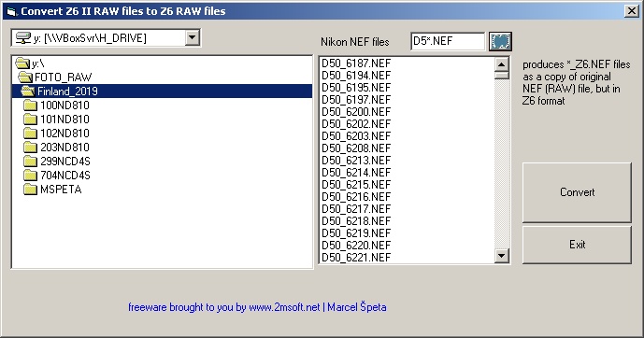644x338 pixels.
Task: Select file D50_6220.NEF
Action: point(356,246)
